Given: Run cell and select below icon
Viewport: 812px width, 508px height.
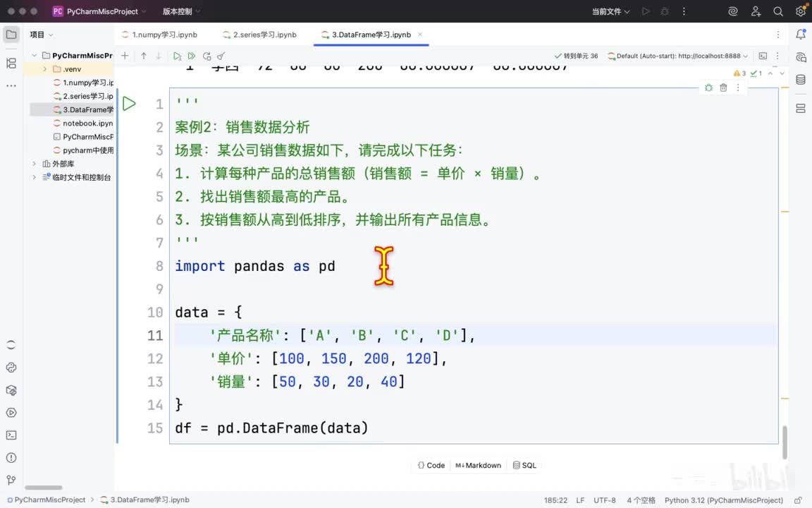Looking at the screenshot, I should pos(177,56).
